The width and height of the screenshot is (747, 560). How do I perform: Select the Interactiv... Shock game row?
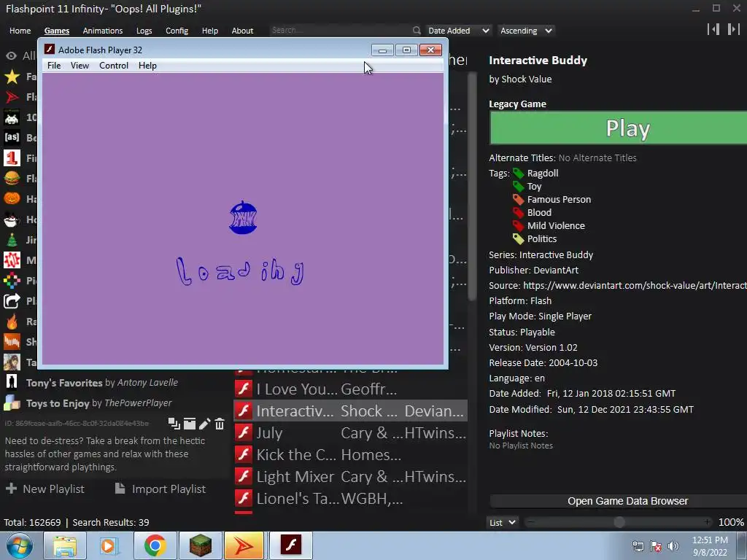tap(350, 411)
